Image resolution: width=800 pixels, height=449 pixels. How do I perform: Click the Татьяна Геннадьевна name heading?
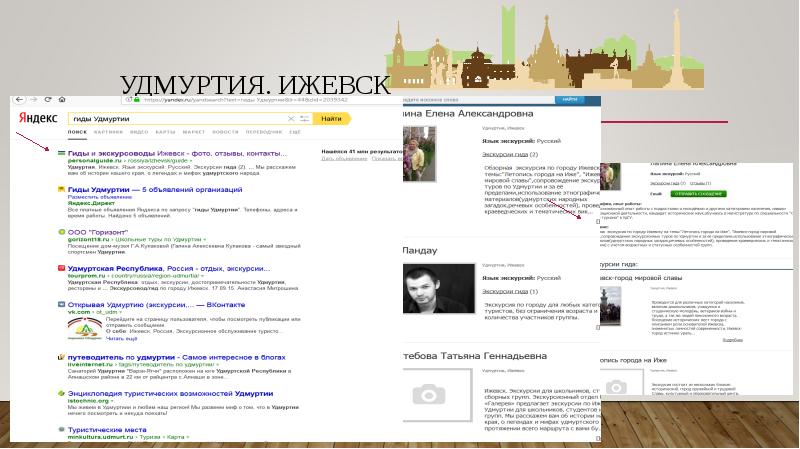[x=474, y=356]
